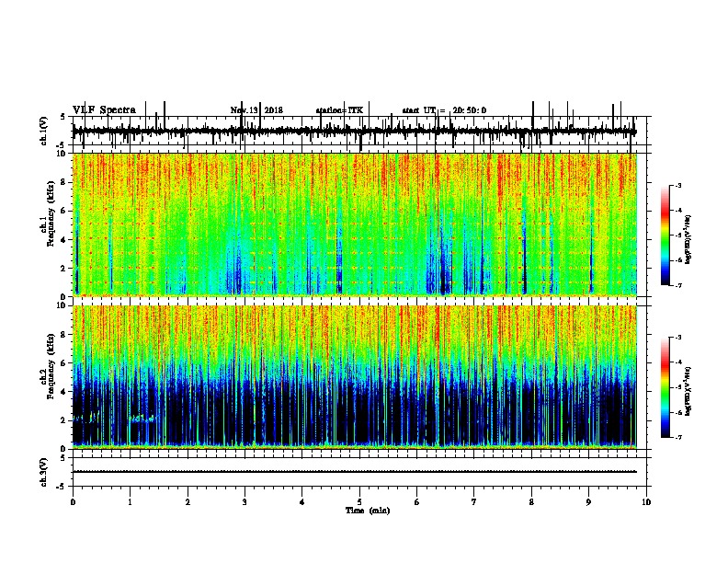Click time axis tick label 8
This screenshot has width=728, height=563.
531,502
